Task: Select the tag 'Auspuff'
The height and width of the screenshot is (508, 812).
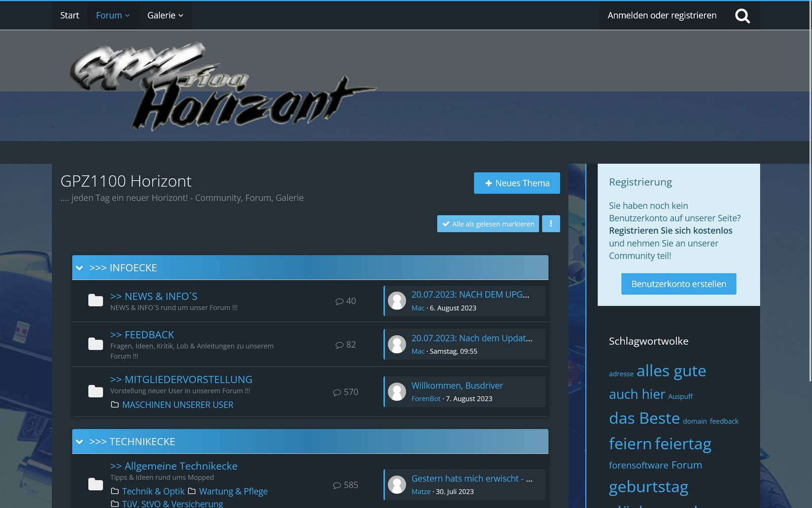Action: click(680, 396)
